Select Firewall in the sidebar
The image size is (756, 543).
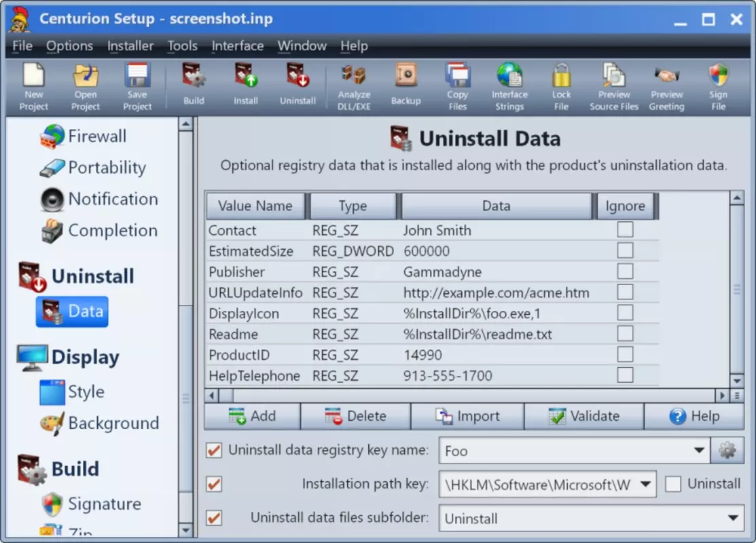pos(83,136)
